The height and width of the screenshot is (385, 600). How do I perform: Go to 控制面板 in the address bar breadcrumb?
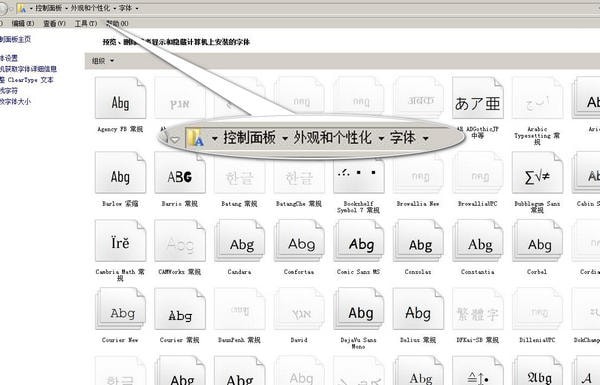pyautogui.click(x=49, y=8)
